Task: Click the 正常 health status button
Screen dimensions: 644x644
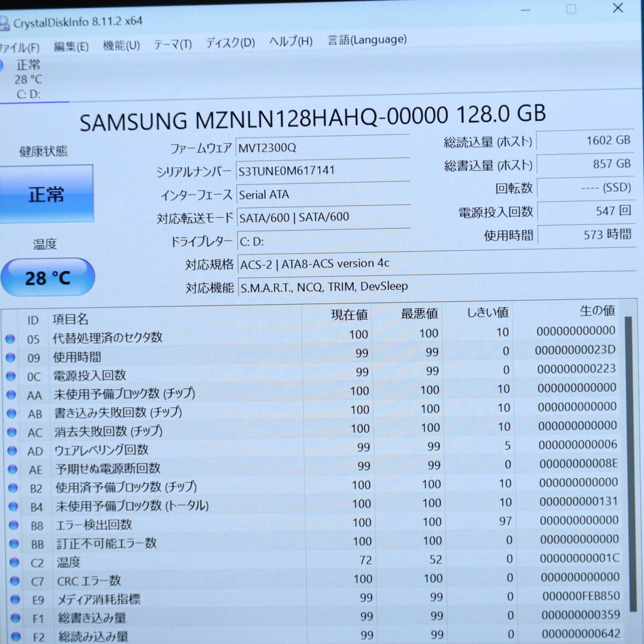Action: (x=46, y=194)
